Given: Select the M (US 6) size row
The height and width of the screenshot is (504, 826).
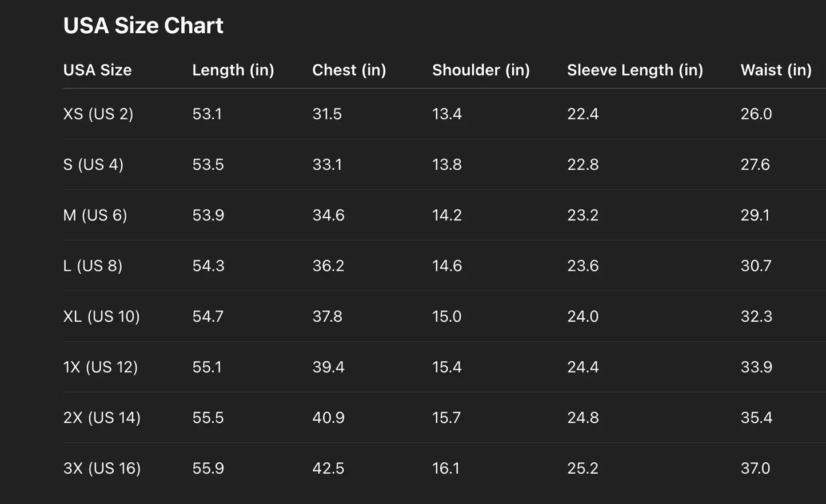Looking at the screenshot, I should [x=95, y=215].
